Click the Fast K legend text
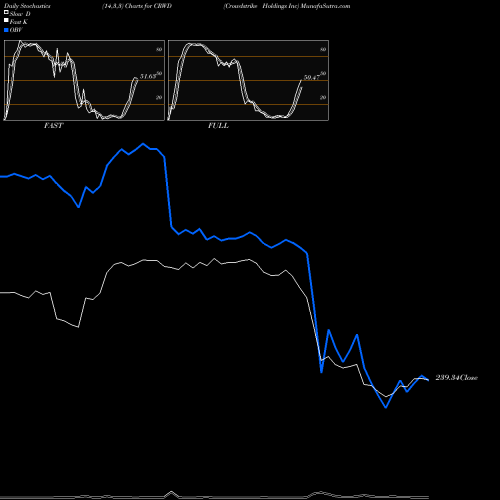This screenshot has width=500, height=500. (x=19, y=22)
